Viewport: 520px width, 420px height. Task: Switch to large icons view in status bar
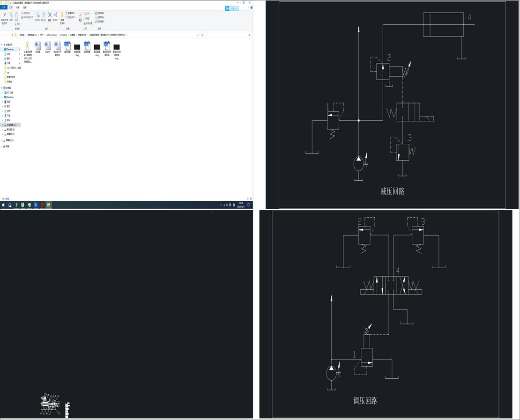click(251, 199)
